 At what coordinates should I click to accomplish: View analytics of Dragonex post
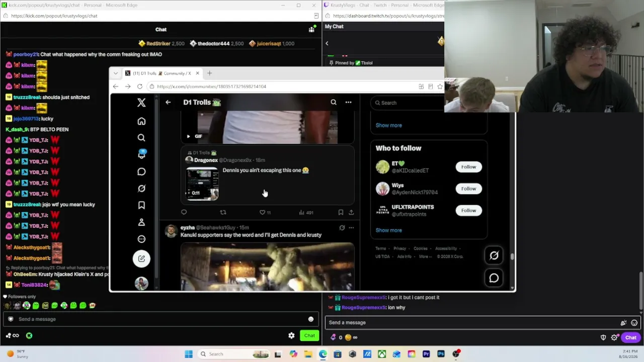306,213
